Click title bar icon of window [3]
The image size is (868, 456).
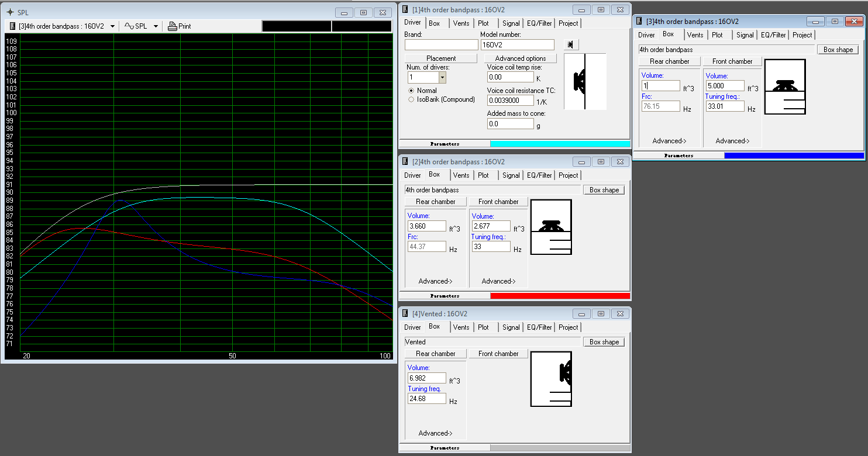[x=639, y=21]
